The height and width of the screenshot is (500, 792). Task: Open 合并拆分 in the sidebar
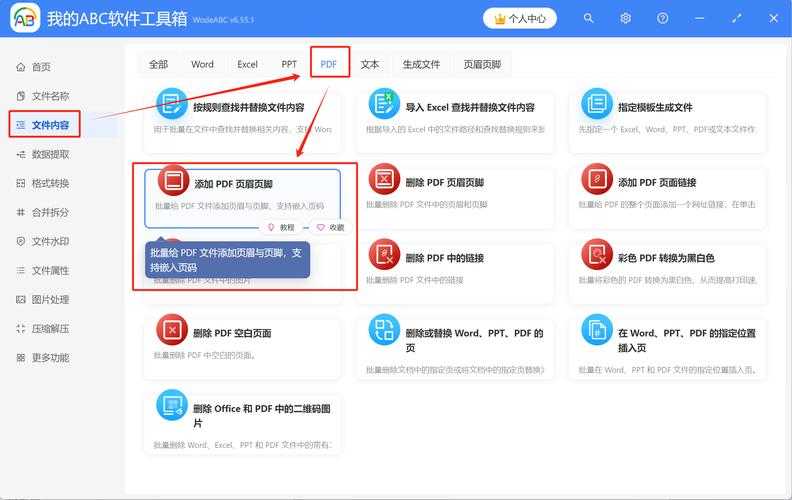click(x=50, y=212)
